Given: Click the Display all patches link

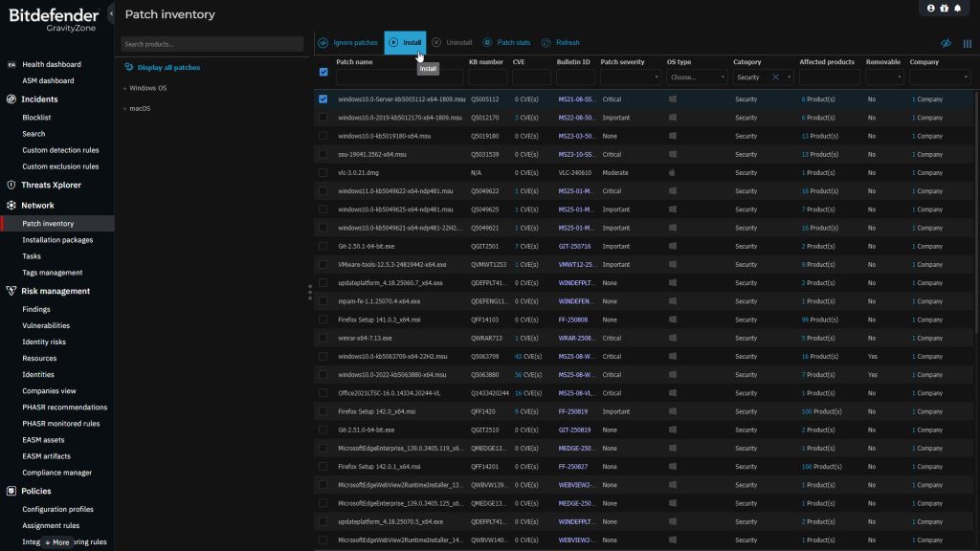Looking at the screenshot, I should click(x=168, y=68).
